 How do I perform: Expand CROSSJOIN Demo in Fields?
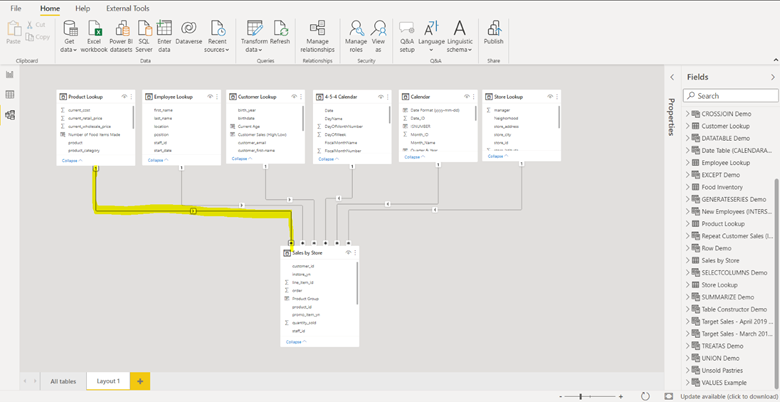point(688,114)
